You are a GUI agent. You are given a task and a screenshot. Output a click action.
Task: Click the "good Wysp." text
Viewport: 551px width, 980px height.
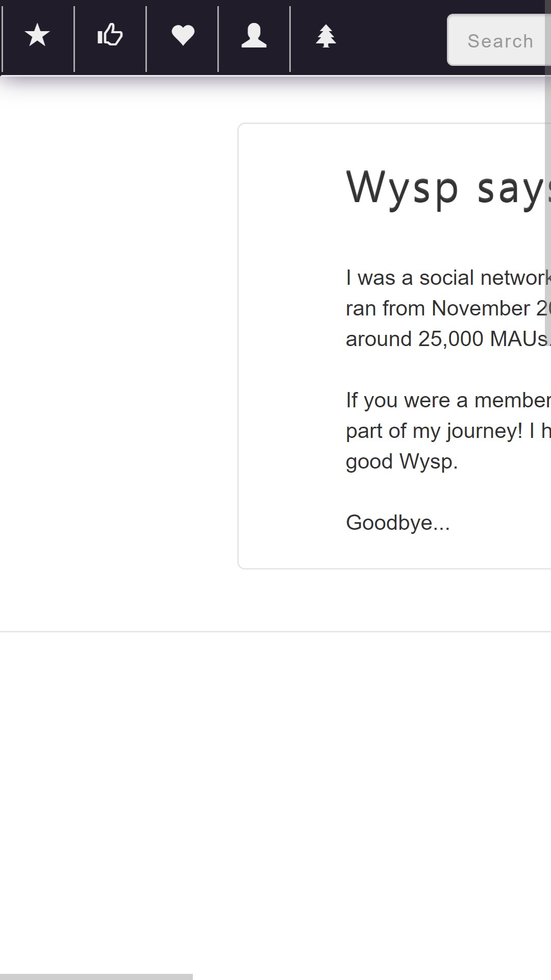pyautogui.click(x=402, y=462)
